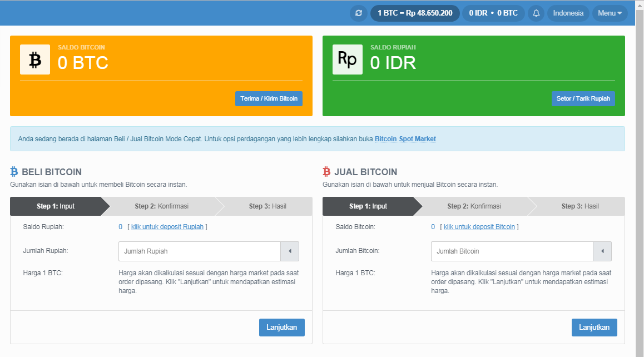Click Terima / Kirim Bitcoin button
Screen dimensions: 644x357
269,98
